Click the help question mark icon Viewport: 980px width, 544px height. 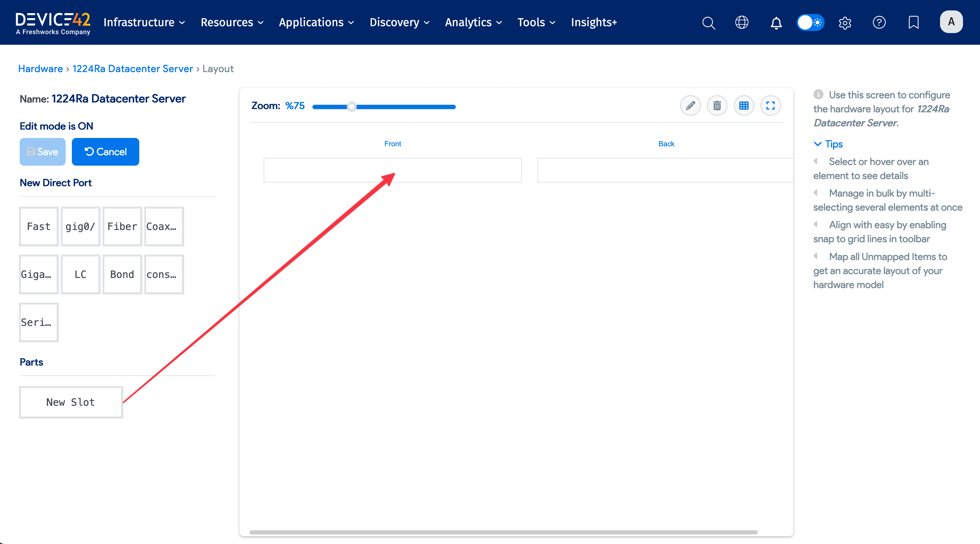(x=879, y=22)
